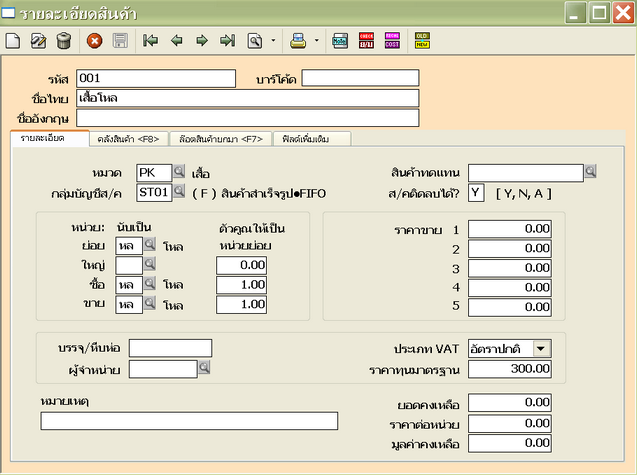Click the หมายเหตุ remarks text box
Image resolution: width=637 pixels, height=475 pixels.
[x=189, y=421]
